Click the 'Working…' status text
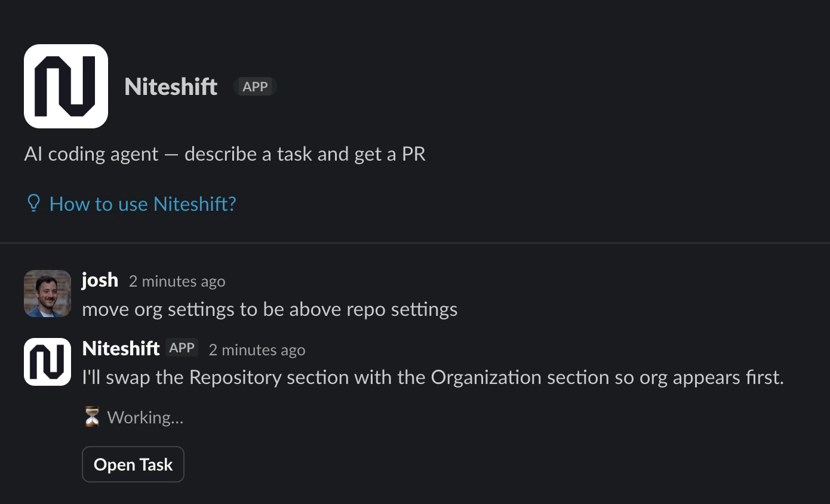830x504 pixels. pos(145,417)
